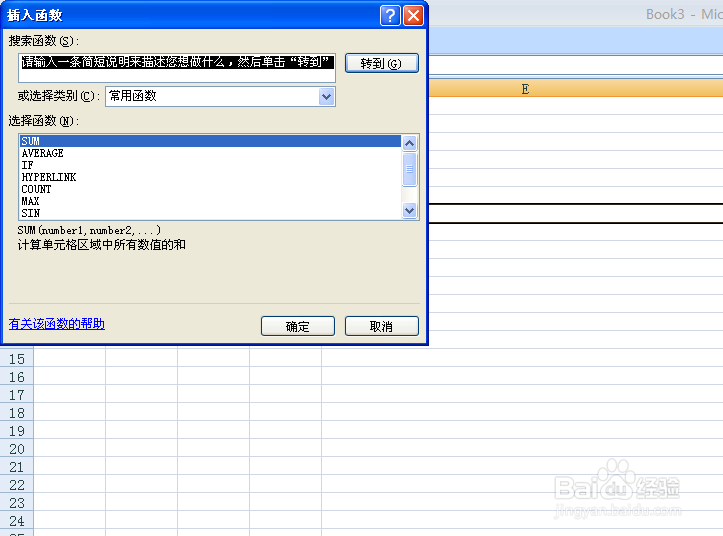This screenshot has width=723, height=536.
Task: Click the function list scrollbar thumb
Action: coord(409,169)
